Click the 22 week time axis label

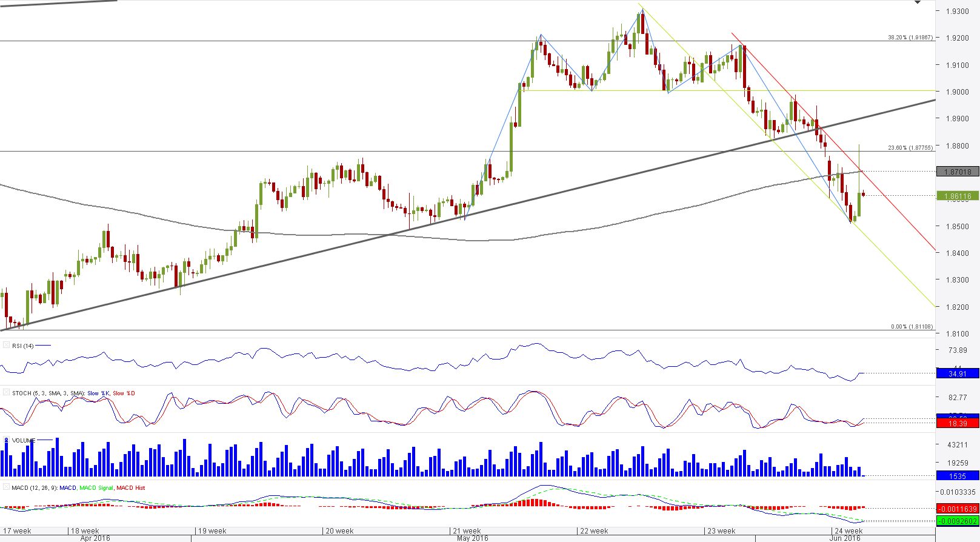594,531
